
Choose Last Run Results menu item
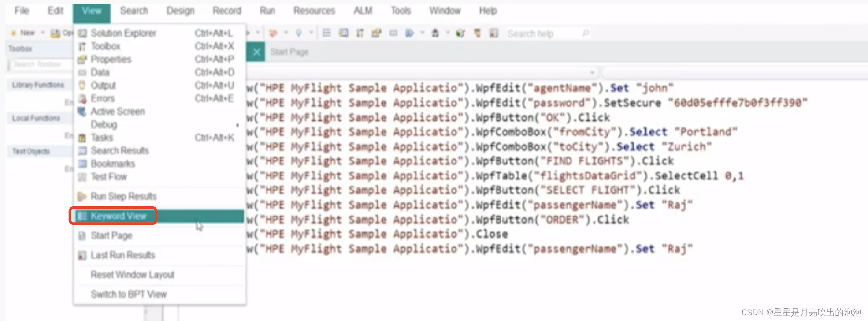(x=159, y=255)
